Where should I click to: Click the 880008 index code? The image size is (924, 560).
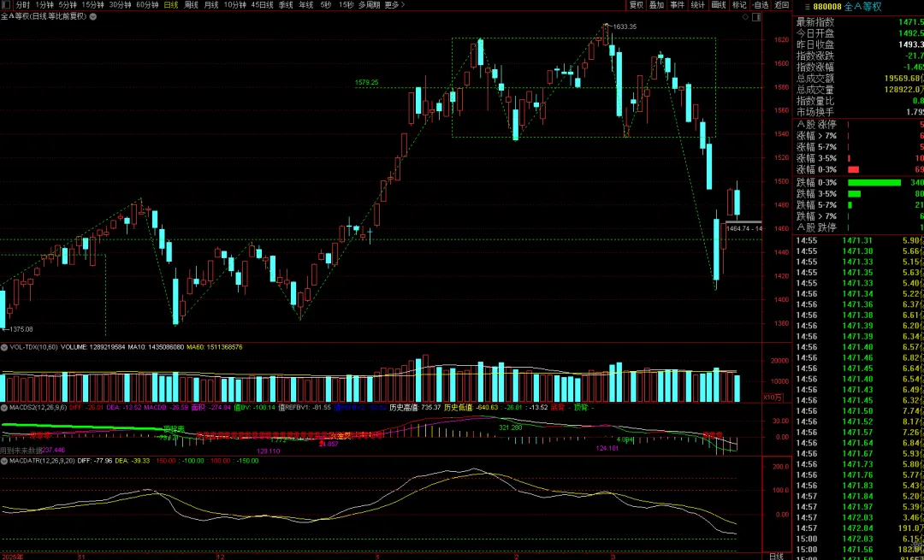826,7
